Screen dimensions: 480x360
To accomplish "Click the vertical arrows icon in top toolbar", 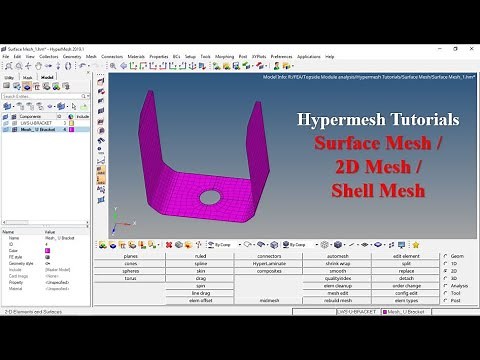I will [58, 66].
